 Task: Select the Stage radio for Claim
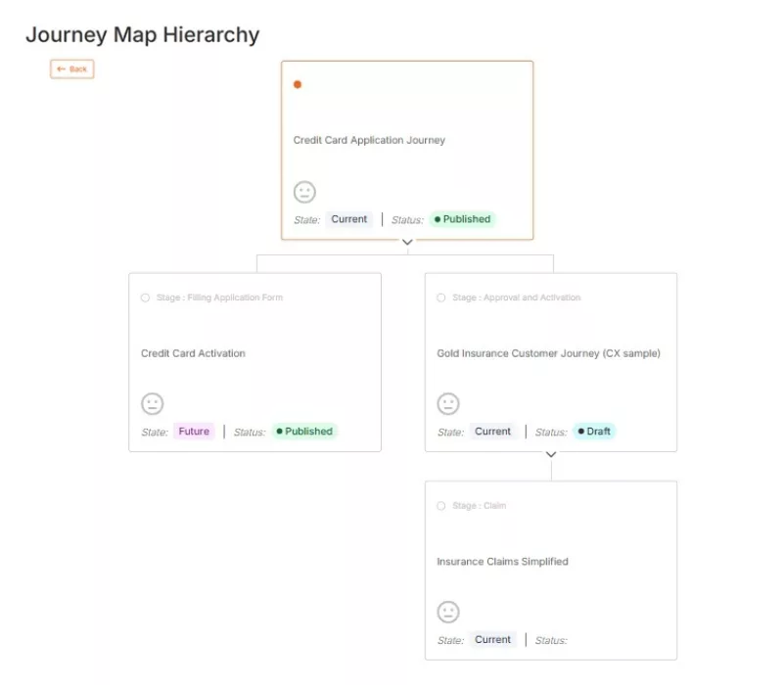[440, 506]
